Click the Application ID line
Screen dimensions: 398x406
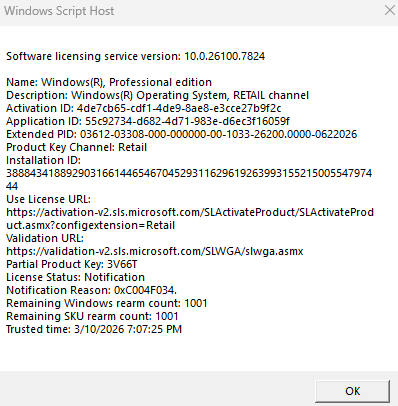point(148,121)
